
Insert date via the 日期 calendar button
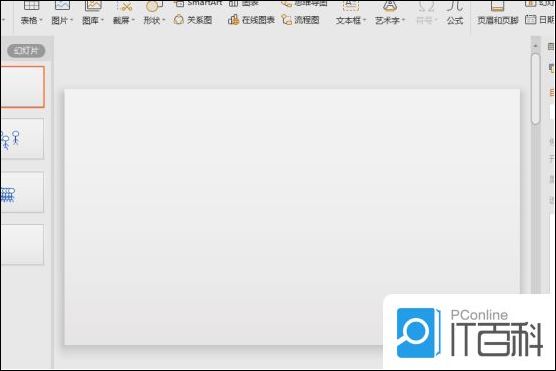tap(540, 20)
